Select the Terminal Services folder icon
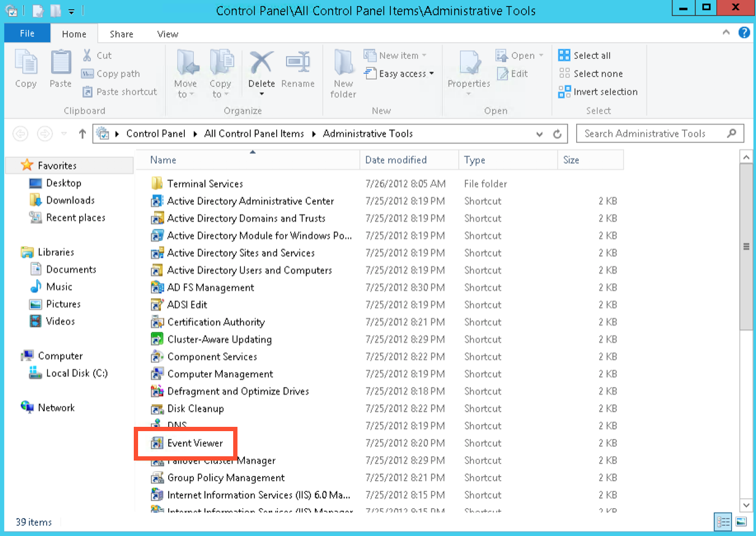The width and height of the screenshot is (756, 536). (157, 183)
